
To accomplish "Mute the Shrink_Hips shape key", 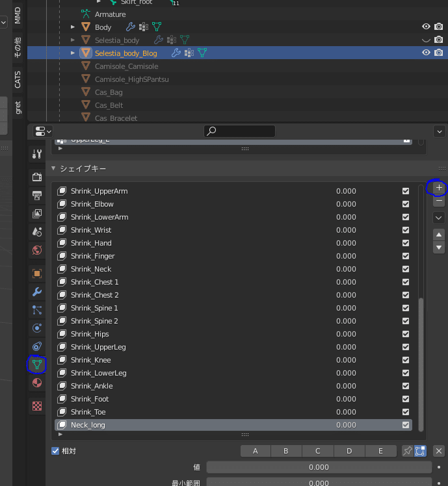I will pyautogui.click(x=406, y=334).
